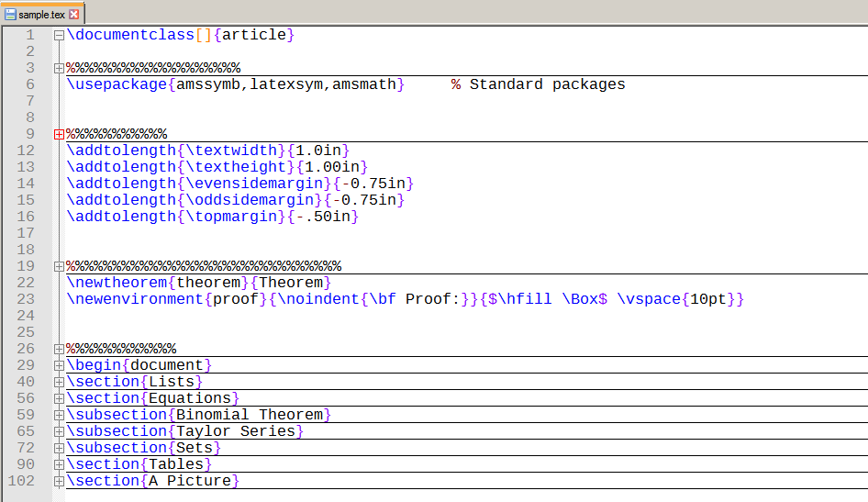
Task: Click \oddsidemargin on line 15
Action: click(x=250, y=200)
